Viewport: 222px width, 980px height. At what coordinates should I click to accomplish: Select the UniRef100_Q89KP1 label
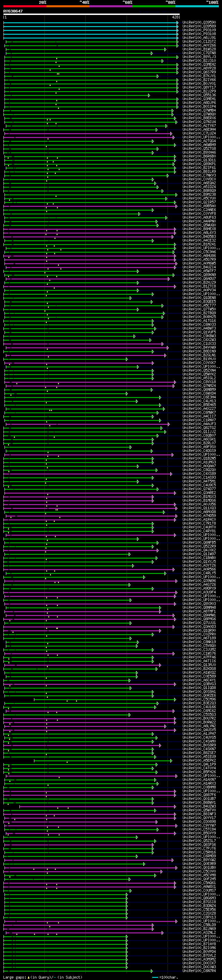click(199, 164)
